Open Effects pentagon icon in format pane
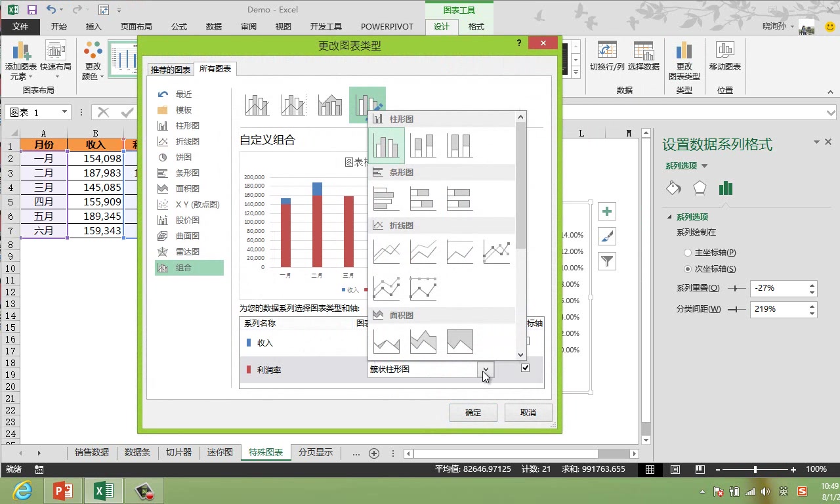This screenshot has height=504, width=840. point(700,188)
